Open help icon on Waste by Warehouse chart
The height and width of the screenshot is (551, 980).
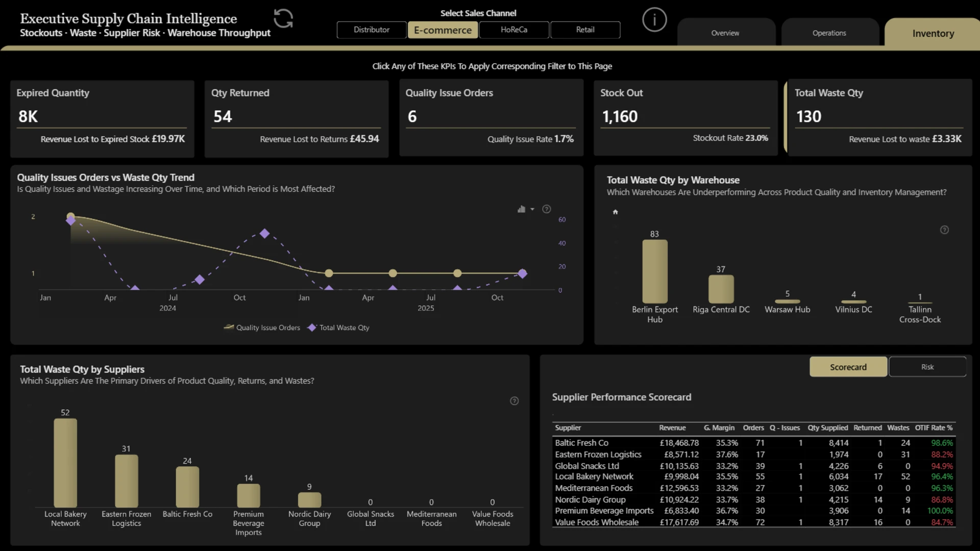coord(945,230)
